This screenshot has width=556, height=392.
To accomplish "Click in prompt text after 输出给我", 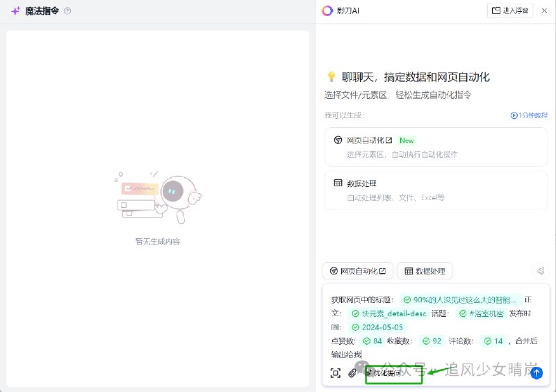I will pyautogui.click(x=361, y=354).
